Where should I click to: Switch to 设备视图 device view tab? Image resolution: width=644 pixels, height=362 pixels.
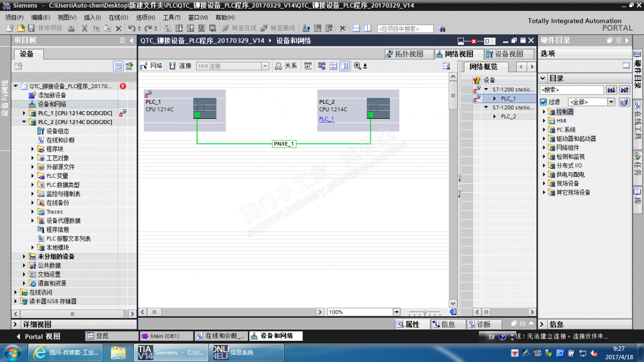[x=508, y=54]
